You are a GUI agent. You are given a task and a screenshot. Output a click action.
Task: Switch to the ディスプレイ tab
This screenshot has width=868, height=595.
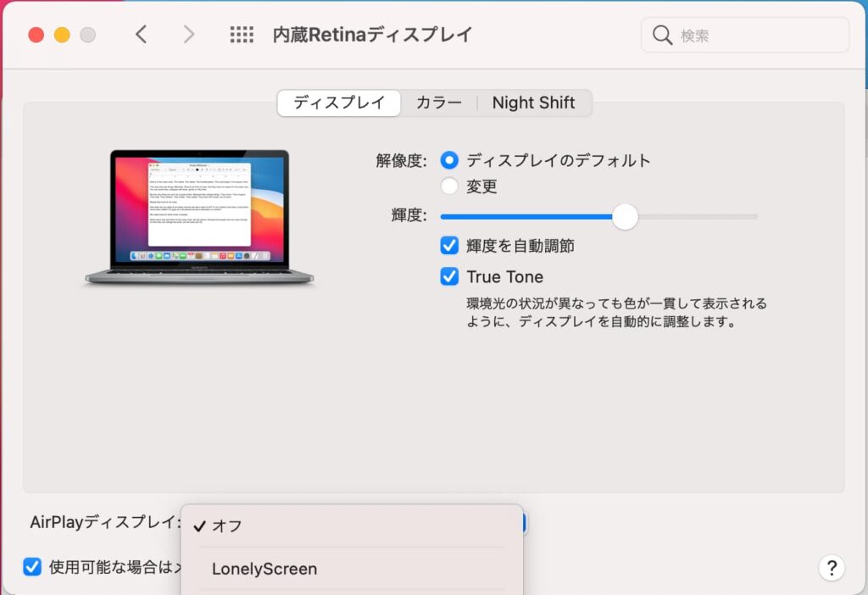coord(339,103)
